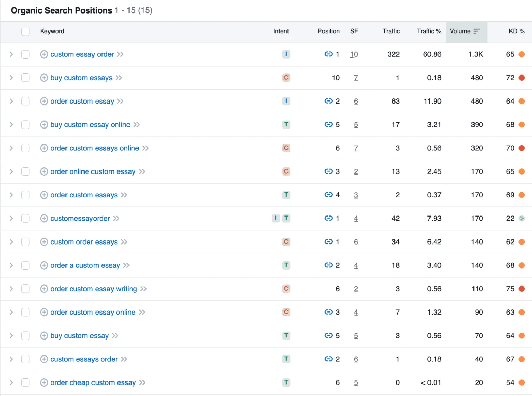Expand the 'order custom essays' row details
This screenshot has width=532, height=396.
11,195
